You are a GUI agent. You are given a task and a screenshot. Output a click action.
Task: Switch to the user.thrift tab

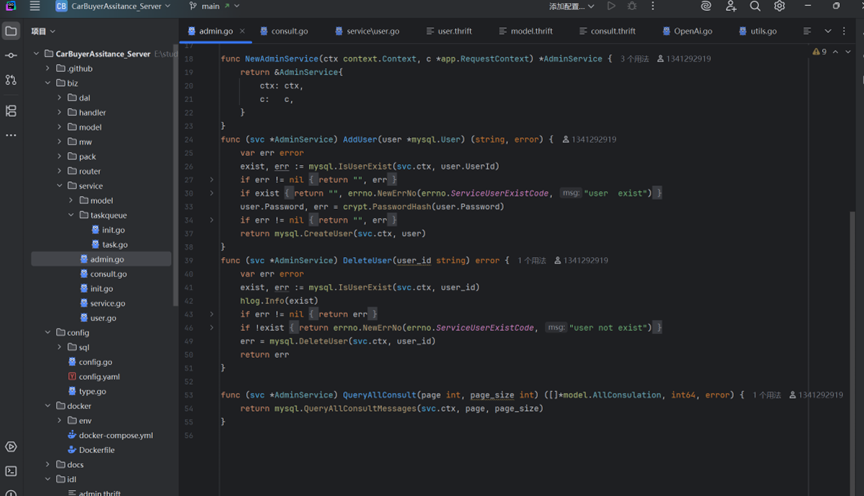449,31
